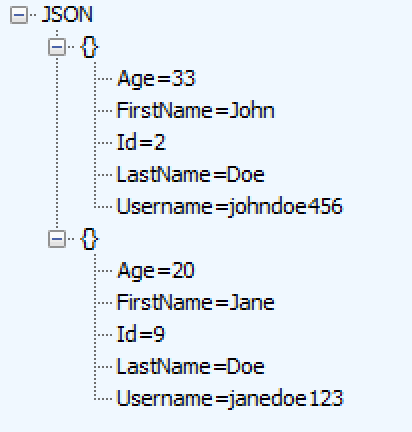
Task: Select the first {} object node
Action: (89, 47)
